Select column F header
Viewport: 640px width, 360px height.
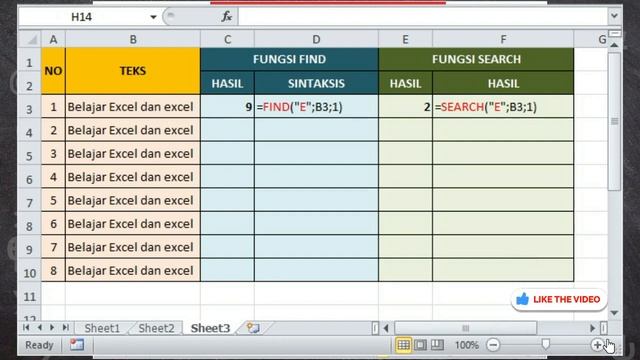(x=503, y=40)
